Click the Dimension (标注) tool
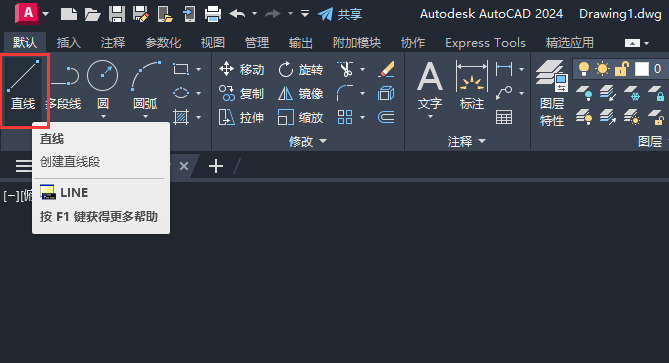The height and width of the screenshot is (363, 669). 471,85
